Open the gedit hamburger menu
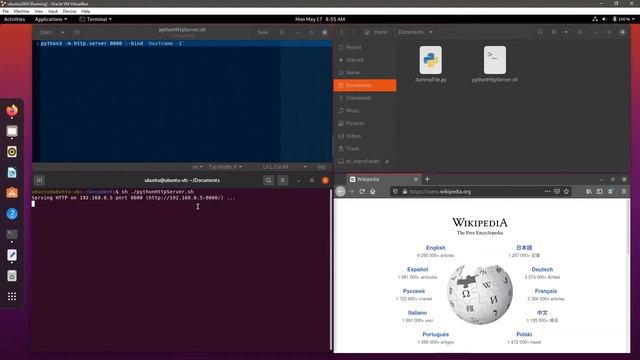This screenshot has width=640, height=360. pos(282,32)
